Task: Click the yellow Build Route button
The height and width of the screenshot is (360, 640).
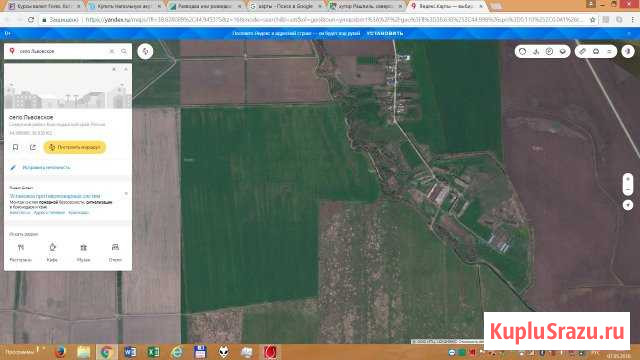Action: coord(75,147)
